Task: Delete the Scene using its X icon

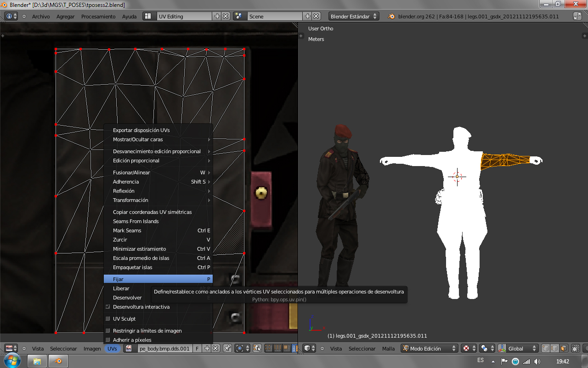Action: point(316,16)
